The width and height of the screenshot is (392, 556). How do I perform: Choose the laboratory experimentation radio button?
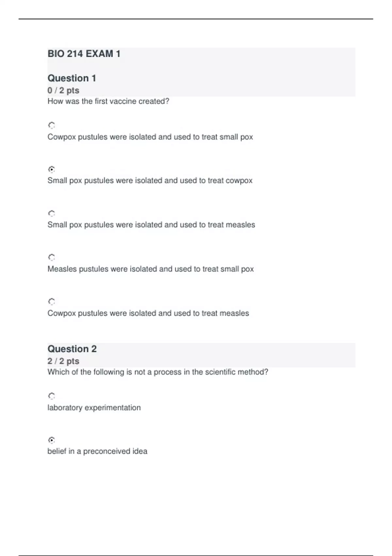tap(52, 396)
